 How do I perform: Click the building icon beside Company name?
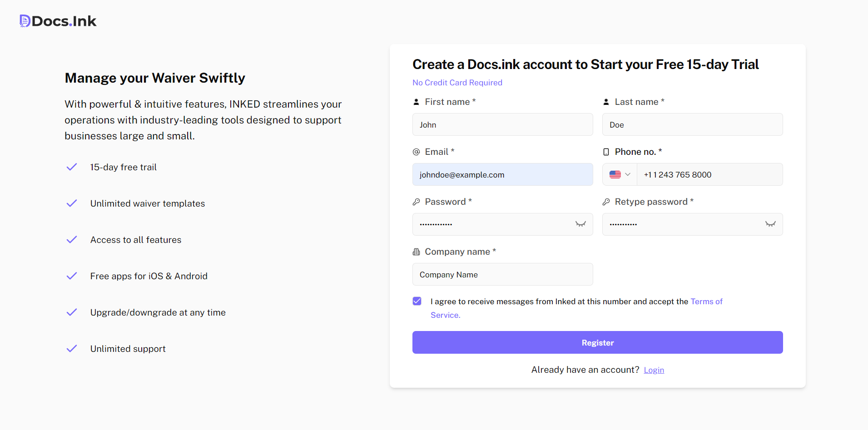click(x=416, y=252)
